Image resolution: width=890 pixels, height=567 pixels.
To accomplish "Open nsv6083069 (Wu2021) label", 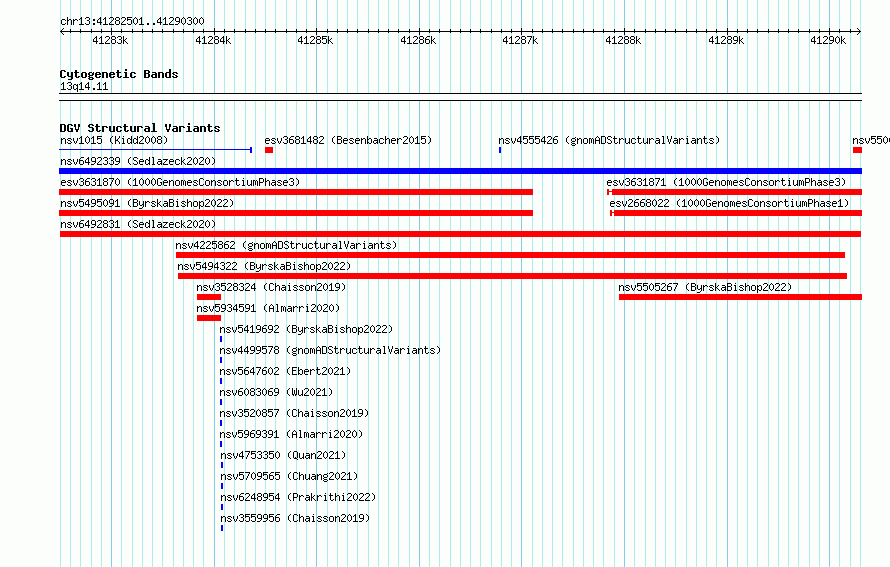I will pos(276,392).
